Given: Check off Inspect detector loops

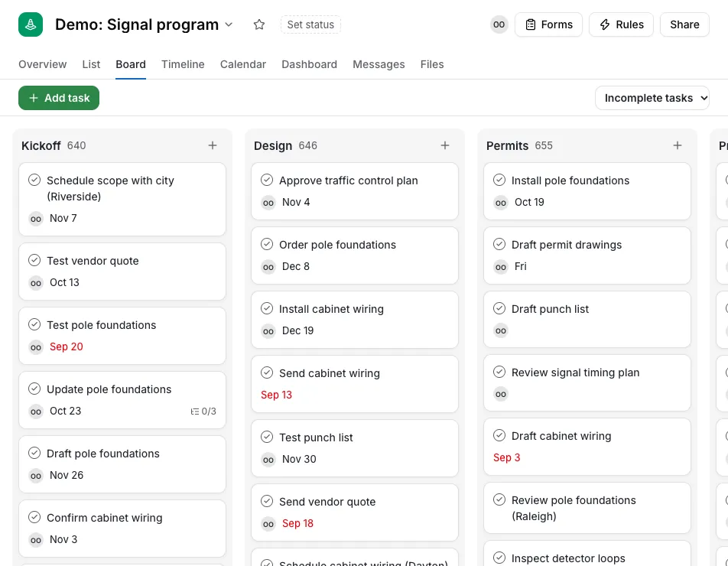Looking at the screenshot, I should (499, 558).
